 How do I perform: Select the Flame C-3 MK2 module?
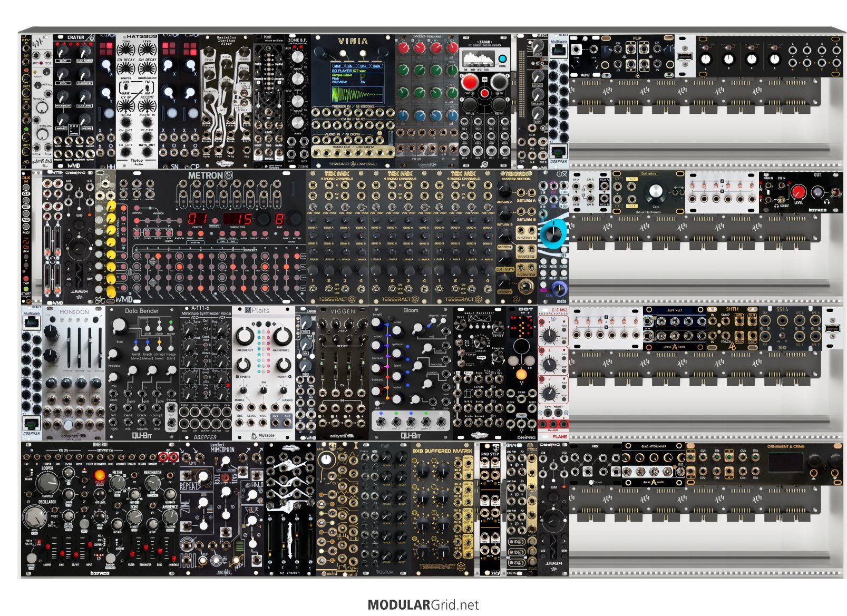[553, 373]
